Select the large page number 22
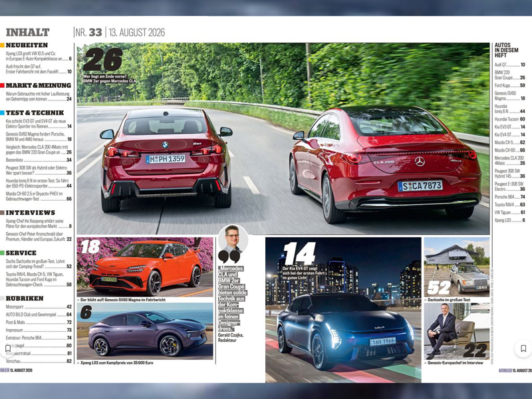Viewport: 532px width, 399px height. coord(475,351)
